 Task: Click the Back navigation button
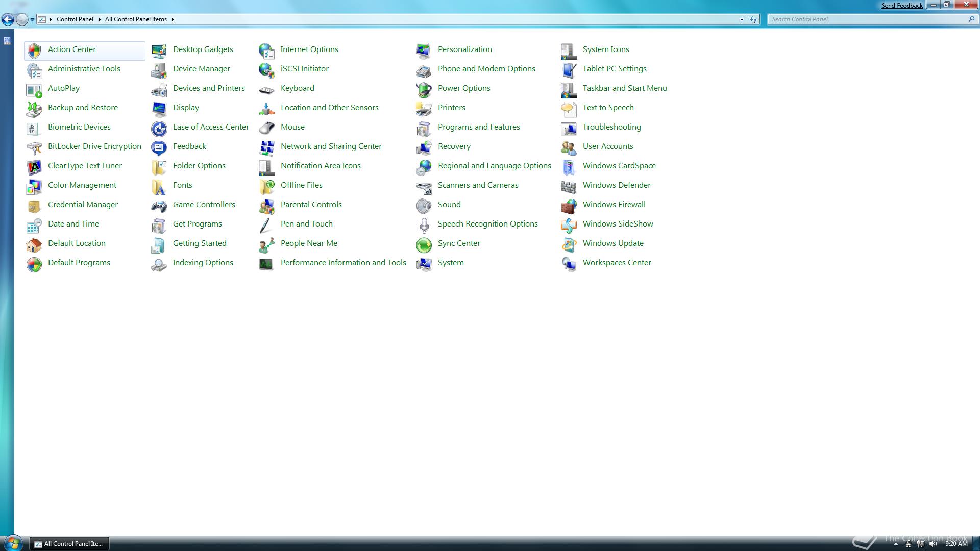8,19
